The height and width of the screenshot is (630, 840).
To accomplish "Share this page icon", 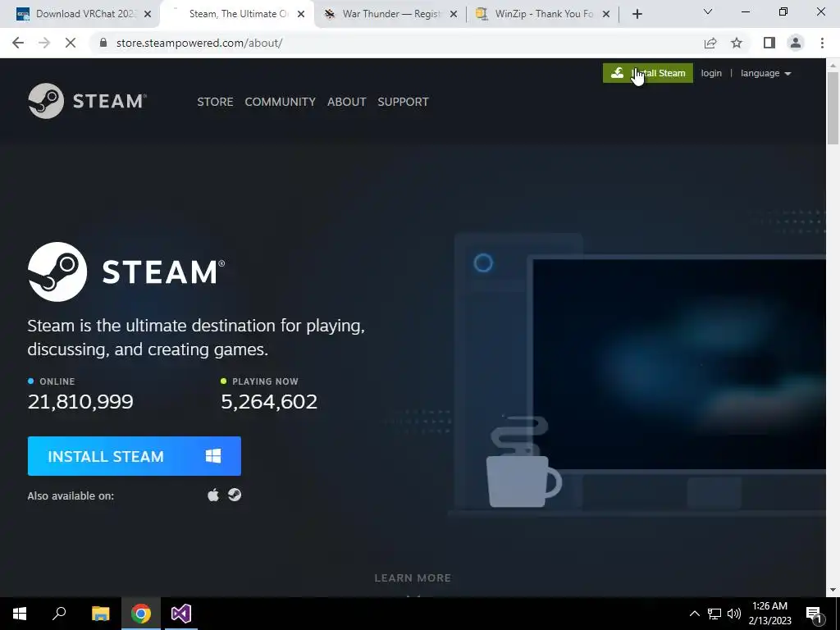I will click(x=710, y=43).
